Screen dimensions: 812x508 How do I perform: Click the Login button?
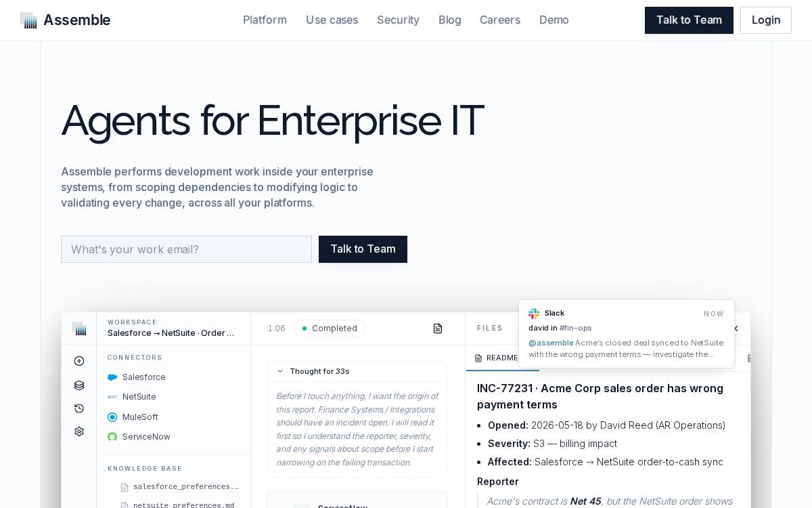tap(766, 20)
